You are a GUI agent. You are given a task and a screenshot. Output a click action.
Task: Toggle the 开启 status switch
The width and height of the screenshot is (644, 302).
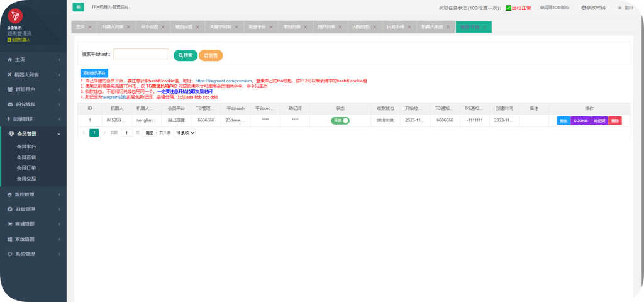(340, 120)
